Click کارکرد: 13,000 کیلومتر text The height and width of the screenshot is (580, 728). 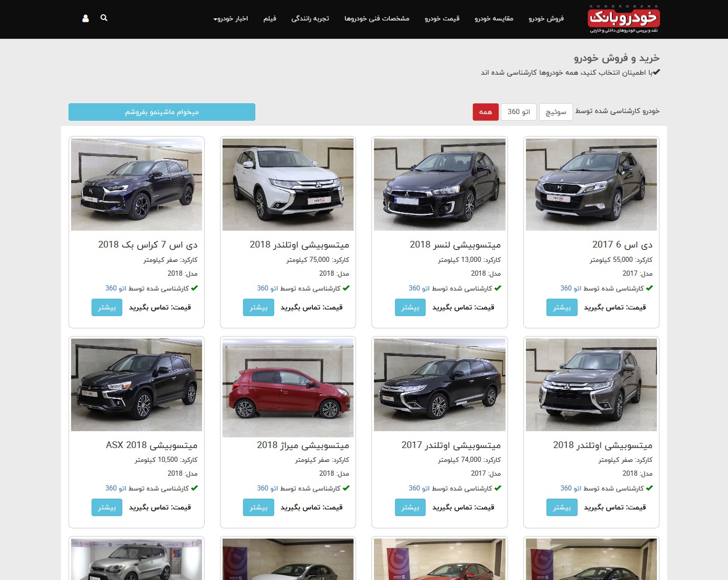point(469,260)
